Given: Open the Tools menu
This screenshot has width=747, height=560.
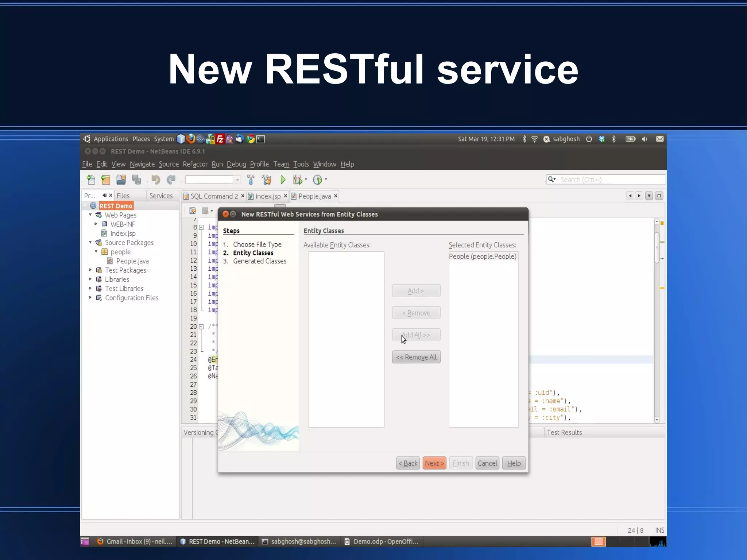Looking at the screenshot, I should click(301, 164).
